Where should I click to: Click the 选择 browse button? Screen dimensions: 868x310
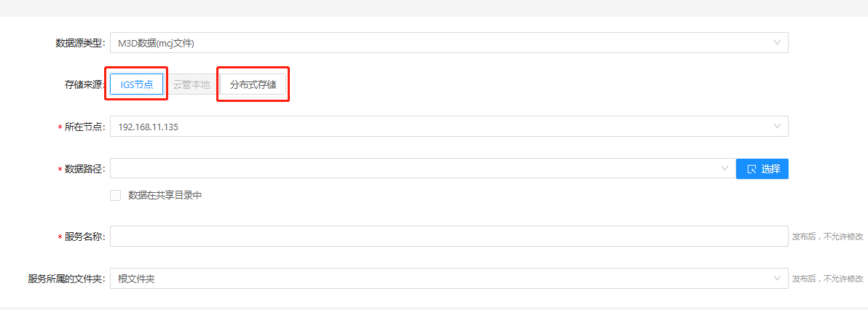pos(762,169)
